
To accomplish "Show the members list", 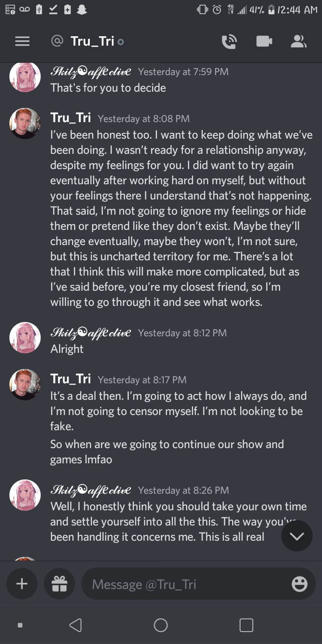I will (x=298, y=42).
